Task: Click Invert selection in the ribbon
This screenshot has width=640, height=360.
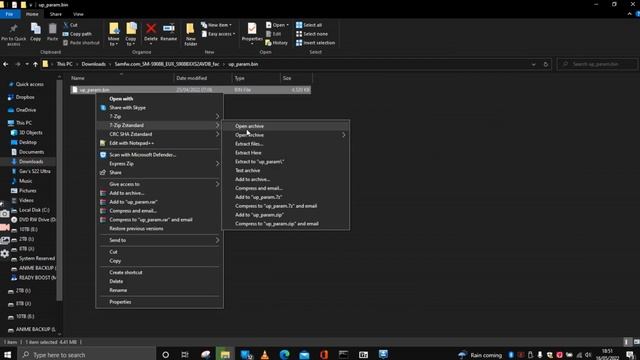Action: 316,43
